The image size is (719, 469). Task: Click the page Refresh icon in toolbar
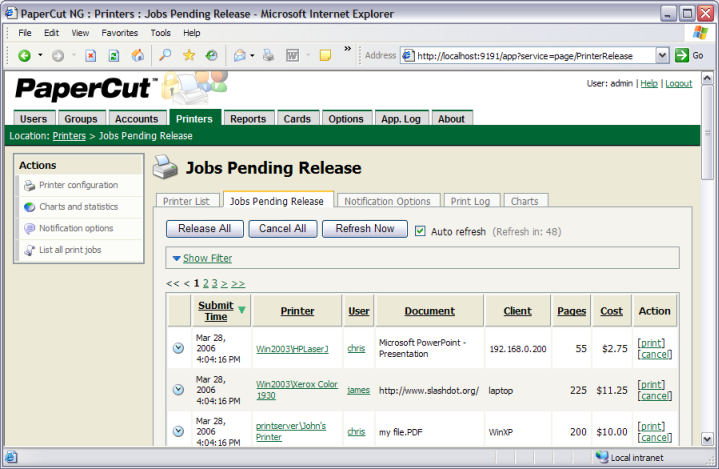(114, 56)
